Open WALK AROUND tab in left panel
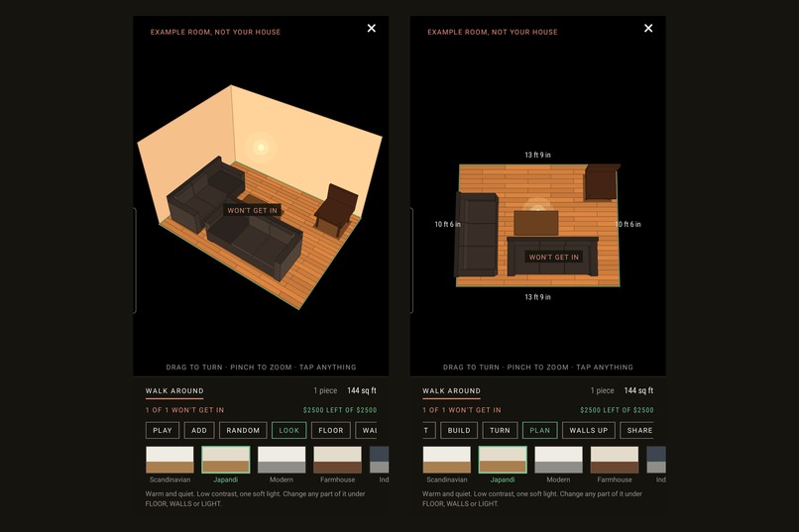The image size is (799, 532). point(174,391)
